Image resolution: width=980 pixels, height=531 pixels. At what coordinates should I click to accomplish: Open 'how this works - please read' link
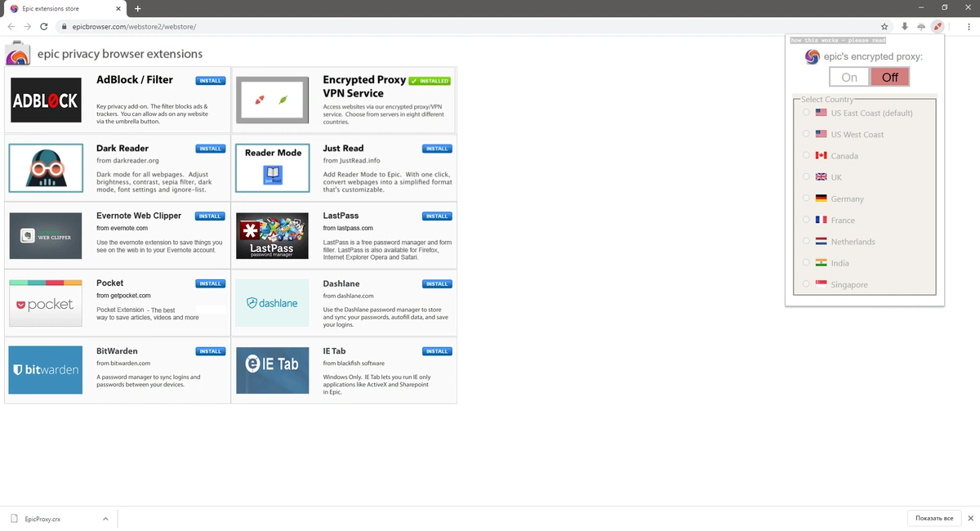[x=838, y=40]
